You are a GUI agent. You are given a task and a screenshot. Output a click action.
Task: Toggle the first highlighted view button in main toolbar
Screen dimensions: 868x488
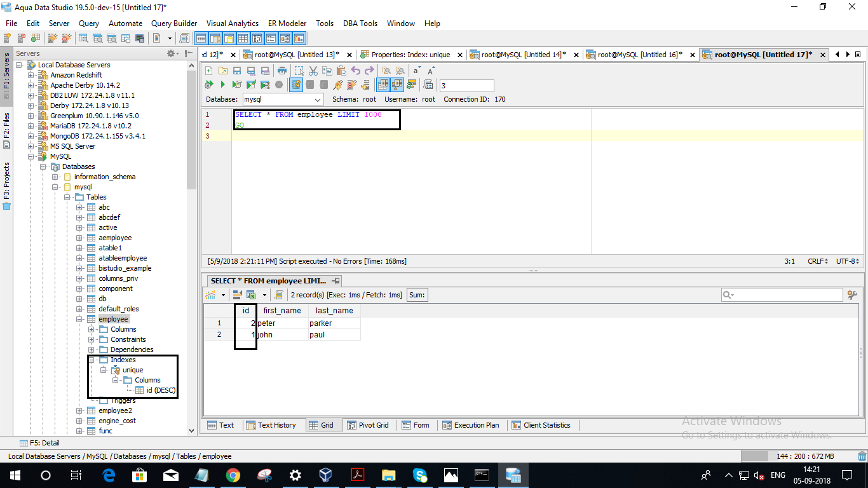201,38
